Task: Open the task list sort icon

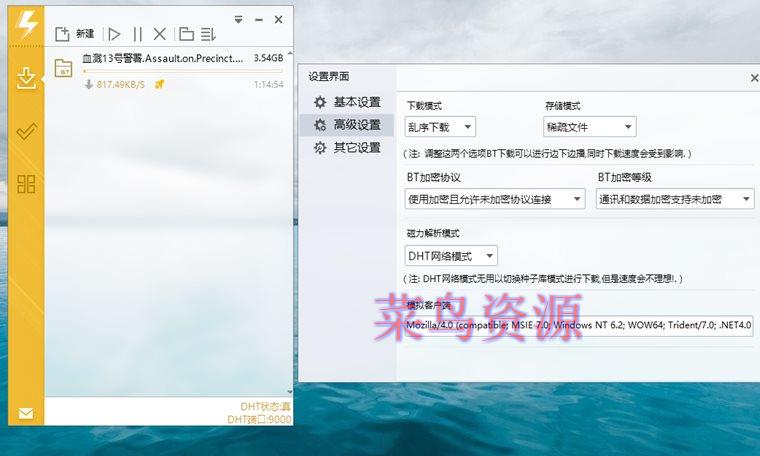Action: pos(208,34)
